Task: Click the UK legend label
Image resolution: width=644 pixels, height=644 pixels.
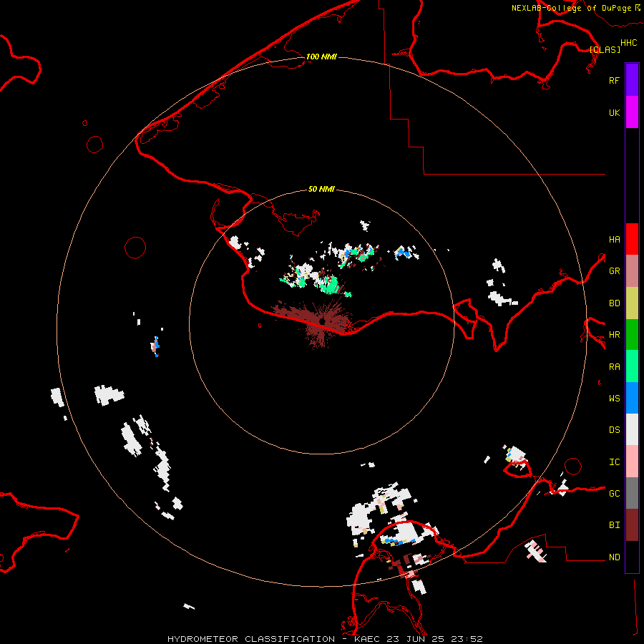Action: tap(614, 112)
